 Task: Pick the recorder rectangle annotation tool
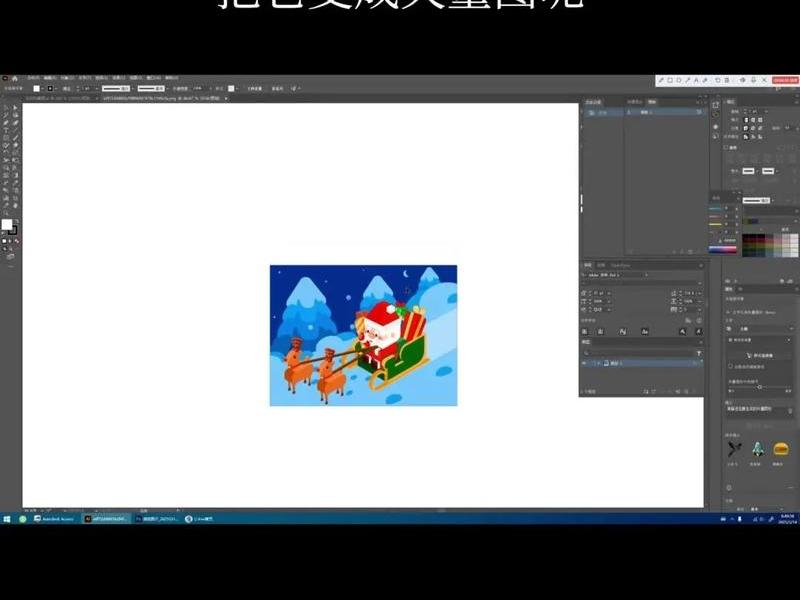tap(670, 80)
